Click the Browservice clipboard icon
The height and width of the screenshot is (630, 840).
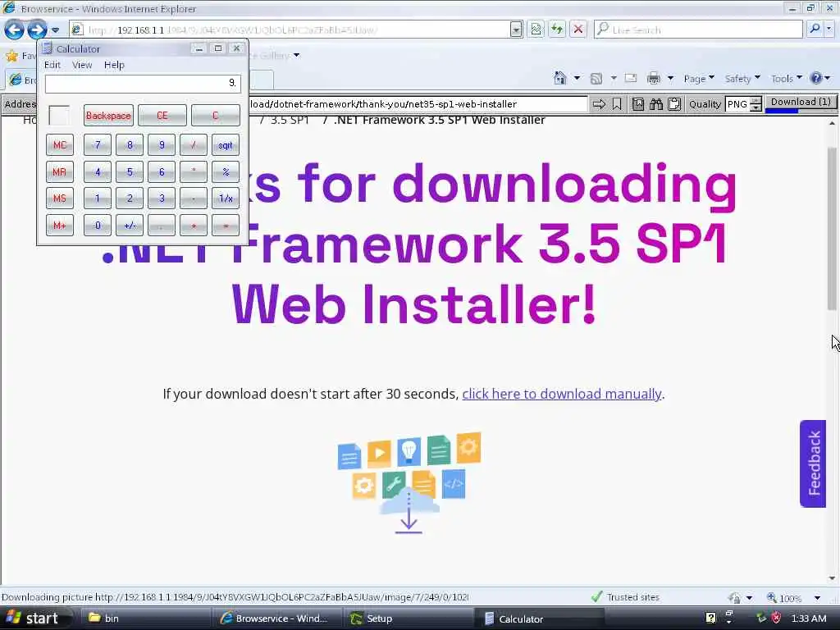[x=674, y=104]
